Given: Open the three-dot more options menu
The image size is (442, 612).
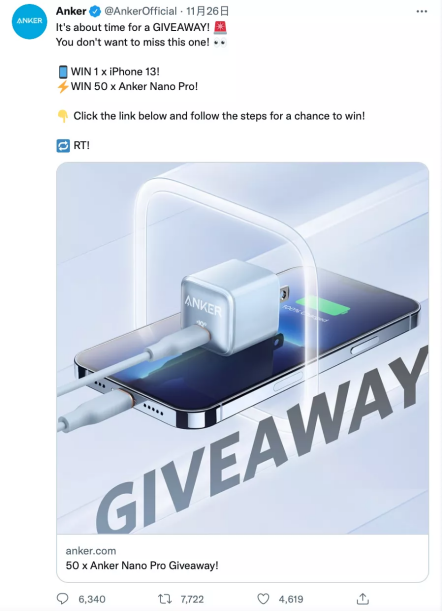Looking at the screenshot, I should click(422, 11).
